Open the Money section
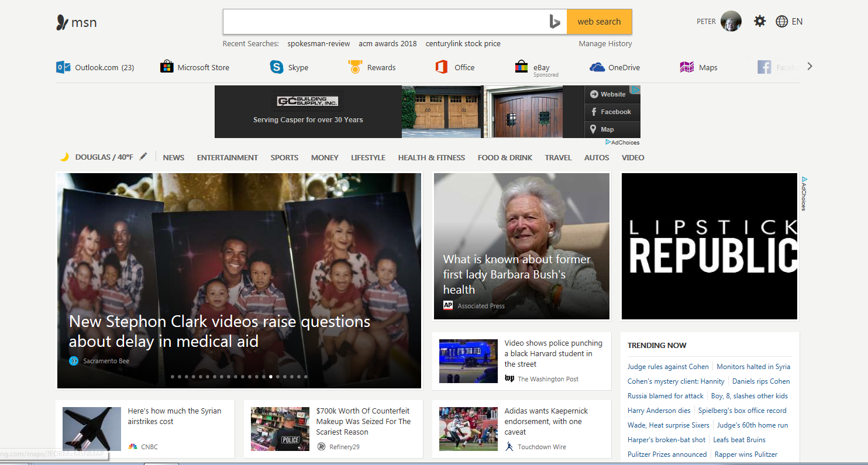The image size is (868, 465). click(325, 157)
